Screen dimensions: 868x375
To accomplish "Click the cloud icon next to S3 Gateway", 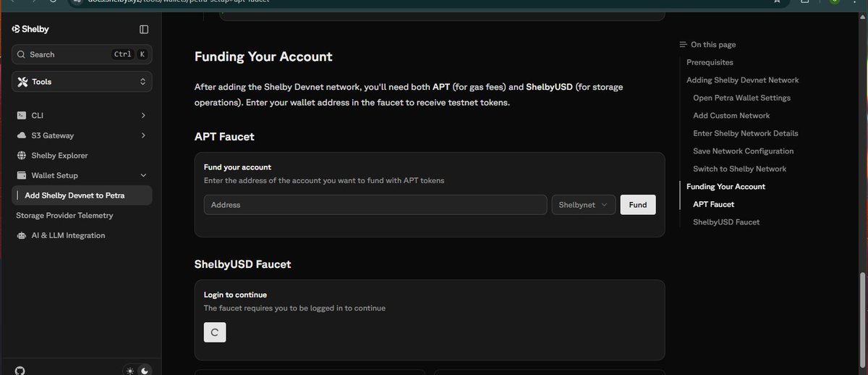I will point(22,135).
